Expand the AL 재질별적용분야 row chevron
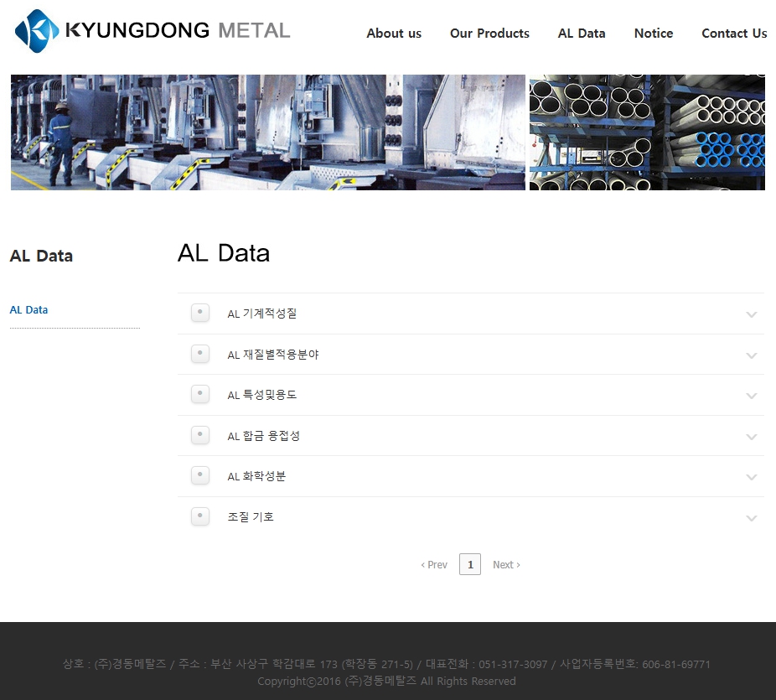776x700 pixels. 751,355
